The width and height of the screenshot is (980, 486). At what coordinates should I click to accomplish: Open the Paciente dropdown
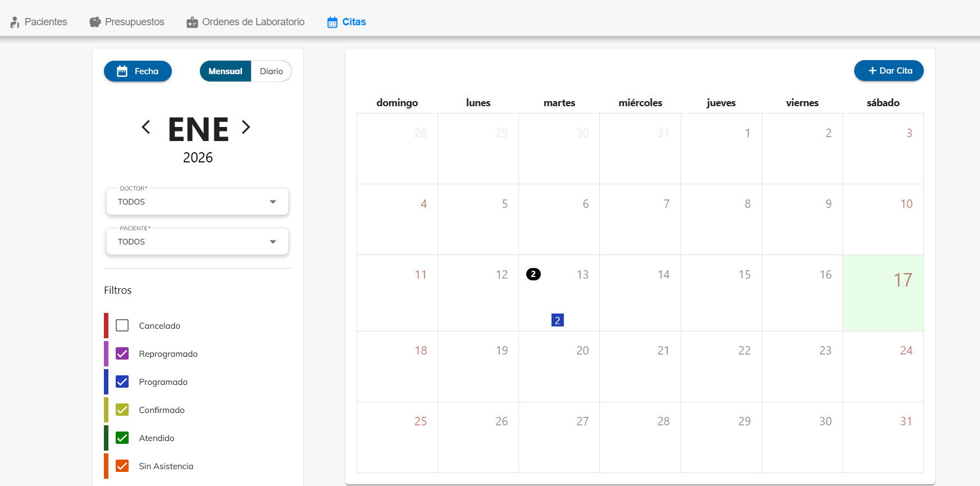[x=197, y=242]
